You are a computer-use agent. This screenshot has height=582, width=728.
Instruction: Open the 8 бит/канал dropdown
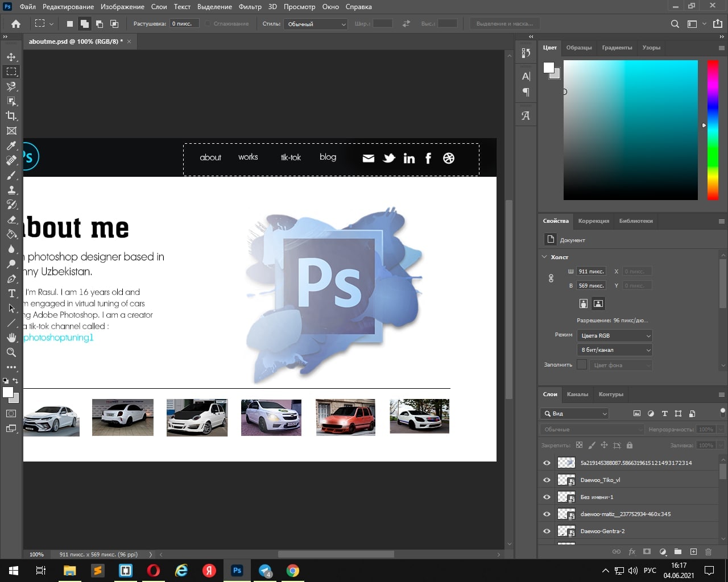[614, 350]
